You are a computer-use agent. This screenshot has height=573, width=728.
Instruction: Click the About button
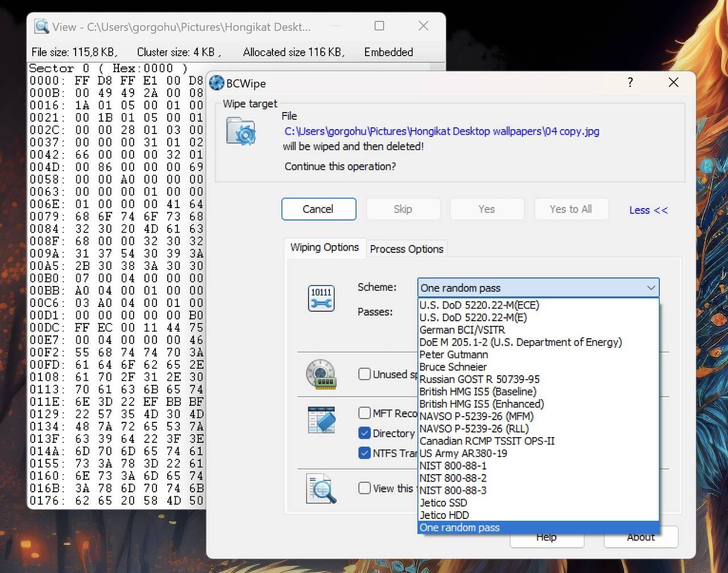tap(641, 537)
